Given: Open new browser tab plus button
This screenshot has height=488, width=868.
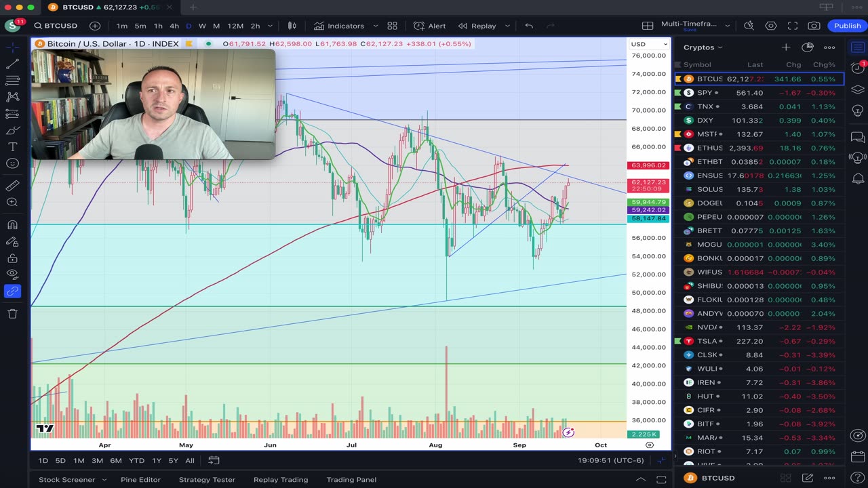Looking at the screenshot, I should tap(193, 7).
